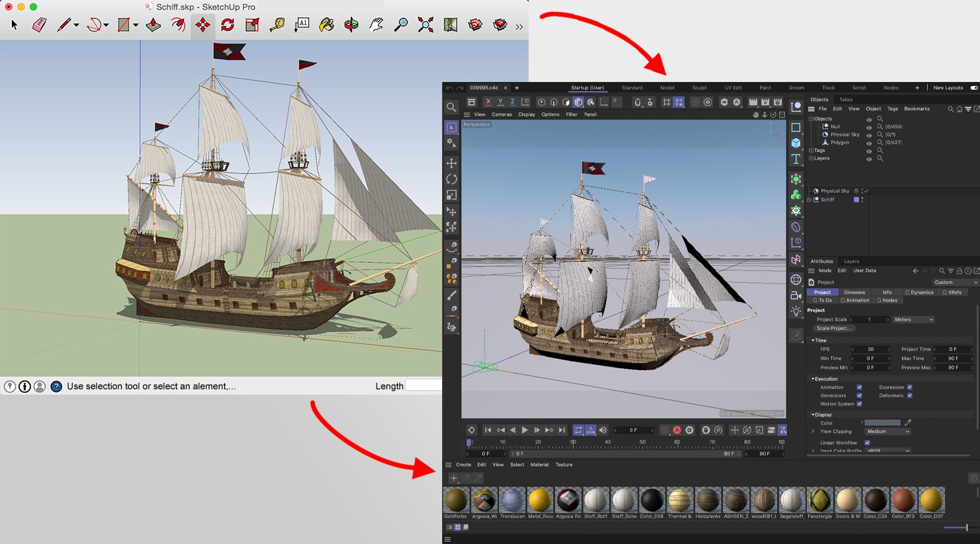
Task: Add a Cube primitive in Cinema 4D
Action: coord(796,143)
